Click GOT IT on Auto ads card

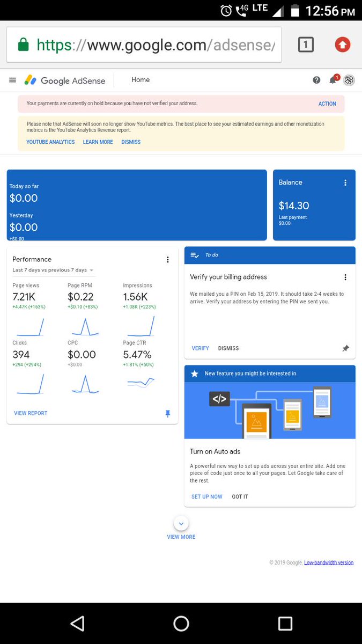coord(240,497)
